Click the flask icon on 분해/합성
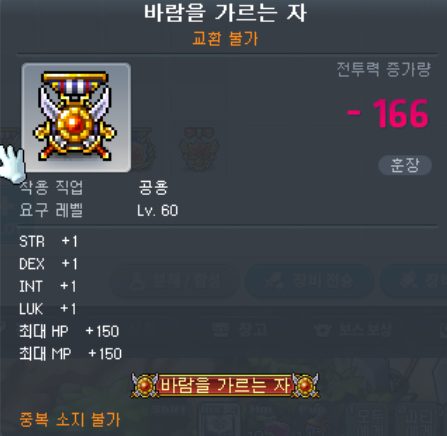Screen dimensions: 447x436 137,282
